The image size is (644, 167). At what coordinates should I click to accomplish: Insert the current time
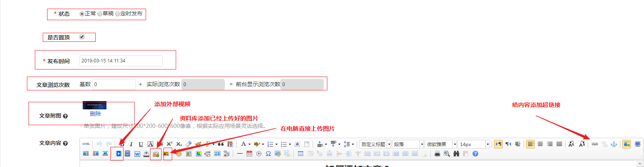pyautogui.click(x=258, y=154)
